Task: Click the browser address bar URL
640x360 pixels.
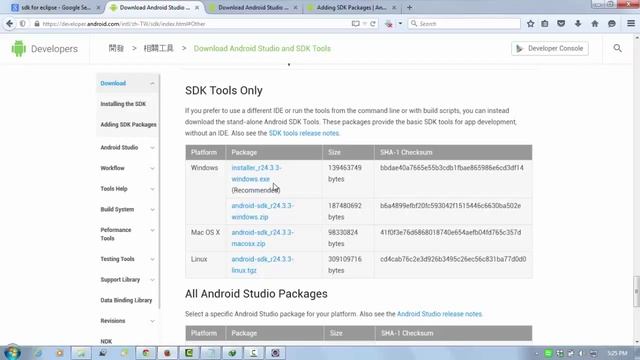Action: 124,24
